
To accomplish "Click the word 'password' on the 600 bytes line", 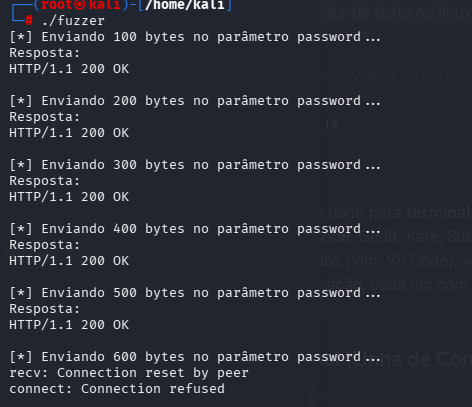I will [x=329, y=357].
